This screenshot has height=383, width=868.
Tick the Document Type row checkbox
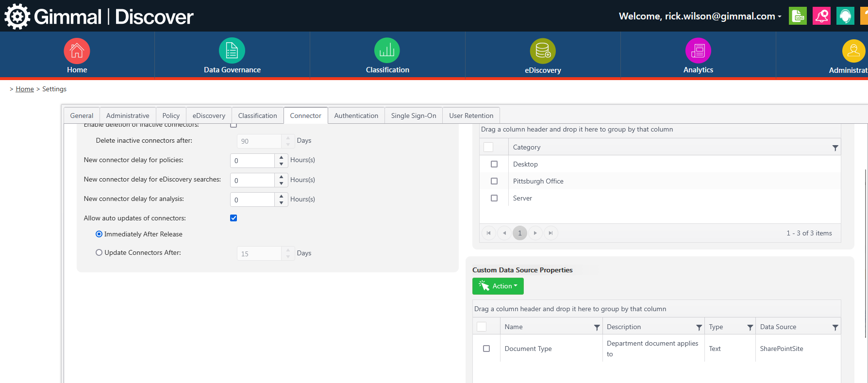coord(486,349)
